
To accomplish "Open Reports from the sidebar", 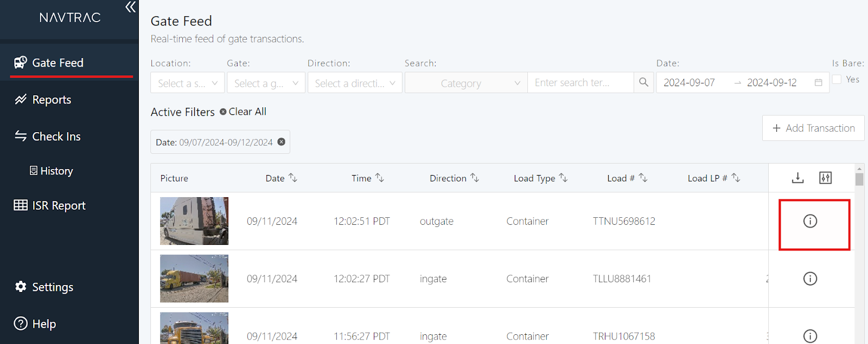I will 52,100.
